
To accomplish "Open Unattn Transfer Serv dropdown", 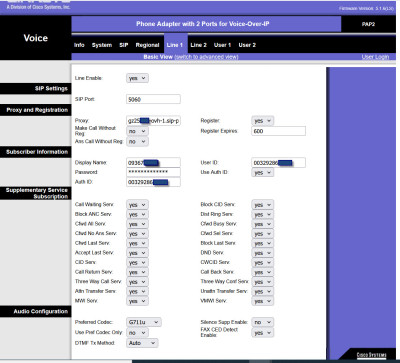I will pyautogui.click(x=263, y=291).
